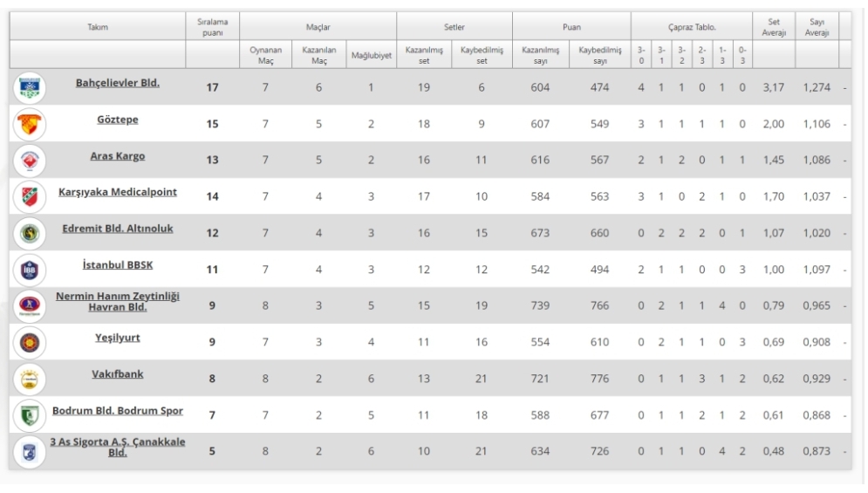Screen dimensions: 868x493
Task: Click the Bahçelievler Bld. team logo
Action: click(x=30, y=87)
